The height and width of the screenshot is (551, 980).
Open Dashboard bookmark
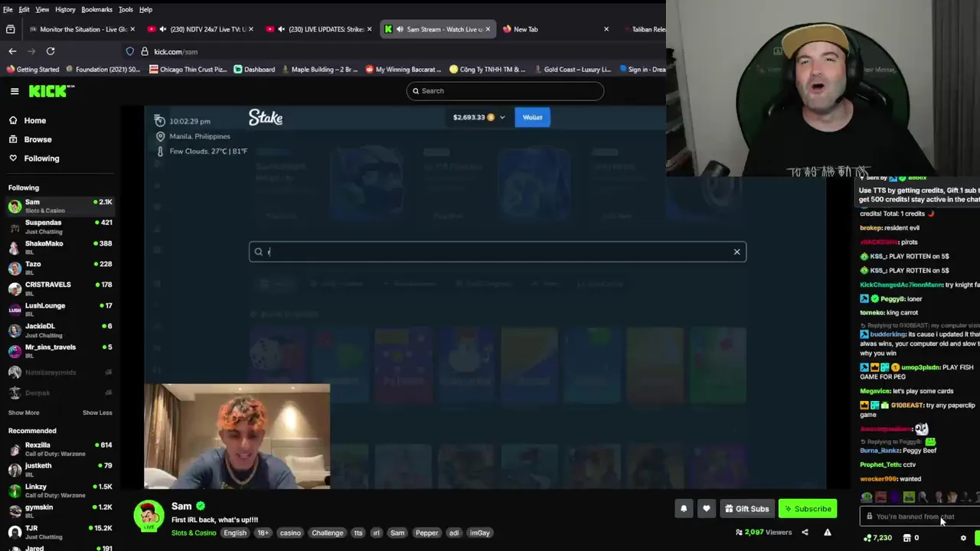(x=254, y=70)
